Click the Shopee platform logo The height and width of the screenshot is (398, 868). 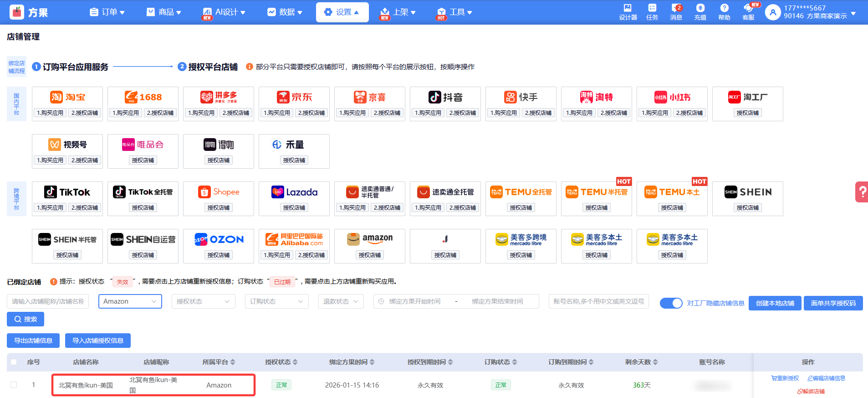click(219, 192)
